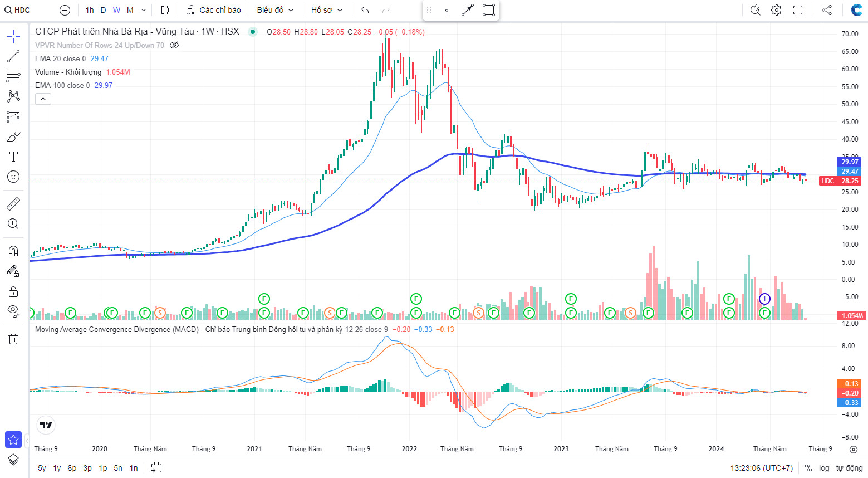Open quick search icon in top right

pos(756,10)
